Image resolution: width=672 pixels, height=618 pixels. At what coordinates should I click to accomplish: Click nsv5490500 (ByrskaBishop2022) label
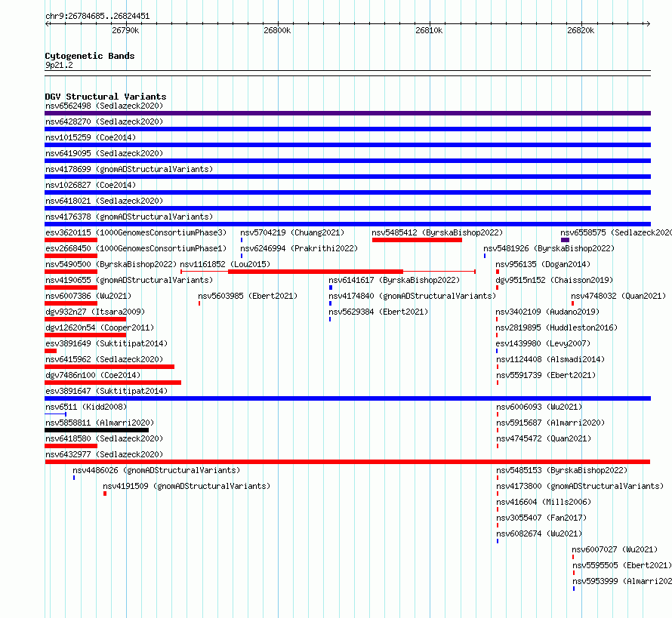tap(111, 264)
